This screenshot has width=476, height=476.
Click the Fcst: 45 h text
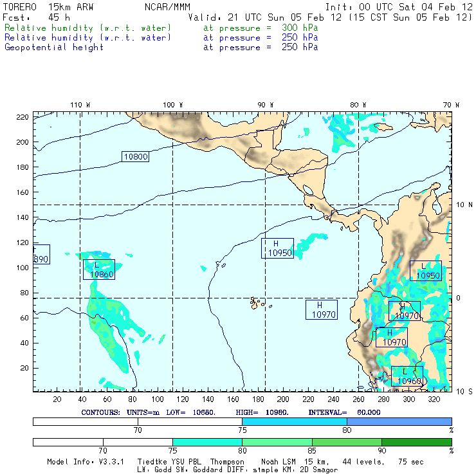point(36,17)
